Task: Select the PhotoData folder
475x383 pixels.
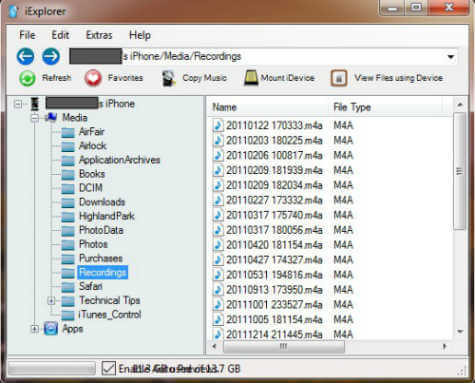Action: [101, 230]
